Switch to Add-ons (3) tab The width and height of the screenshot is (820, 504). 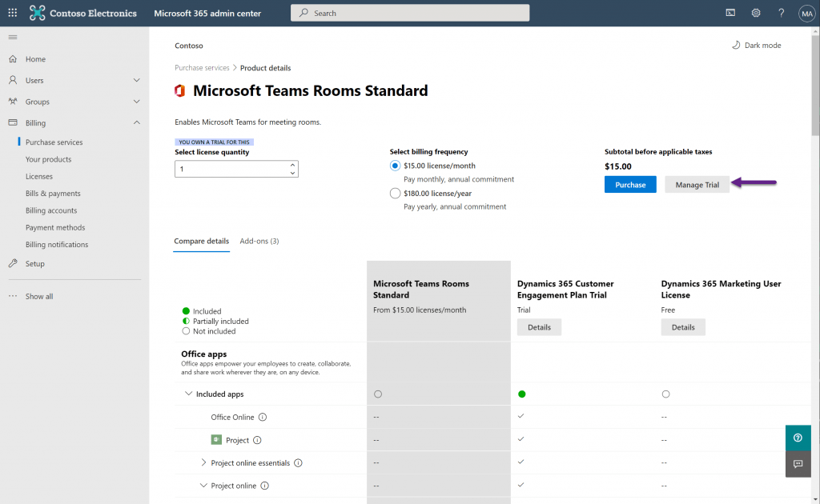pyautogui.click(x=259, y=242)
